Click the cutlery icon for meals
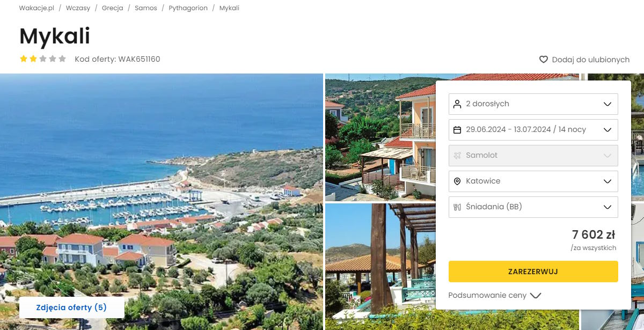The width and height of the screenshot is (644, 330). pyautogui.click(x=457, y=207)
